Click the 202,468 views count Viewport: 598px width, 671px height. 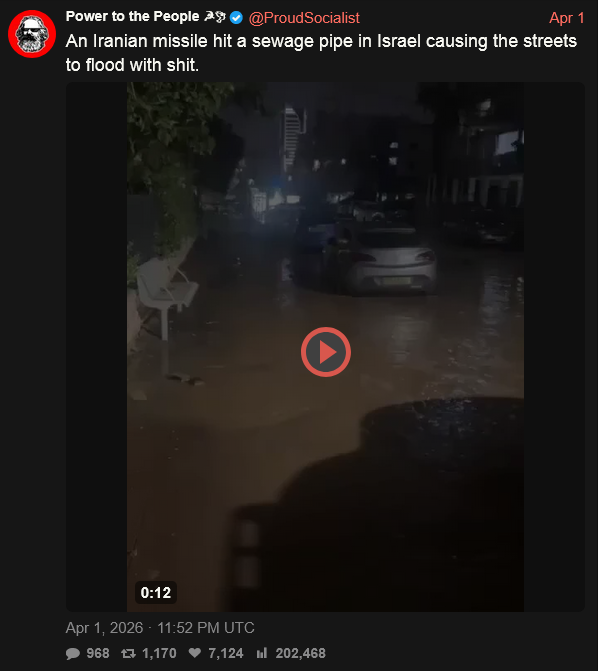[300, 653]
